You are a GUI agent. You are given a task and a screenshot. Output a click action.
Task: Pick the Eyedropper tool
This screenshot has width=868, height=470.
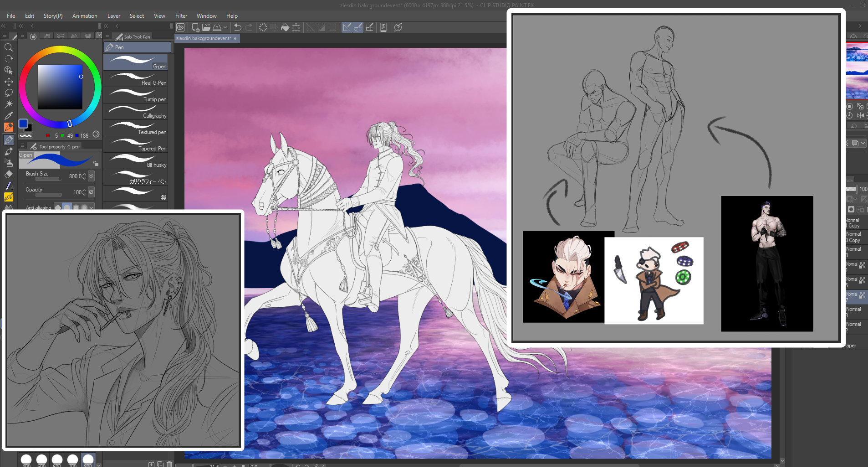[9, 116]
